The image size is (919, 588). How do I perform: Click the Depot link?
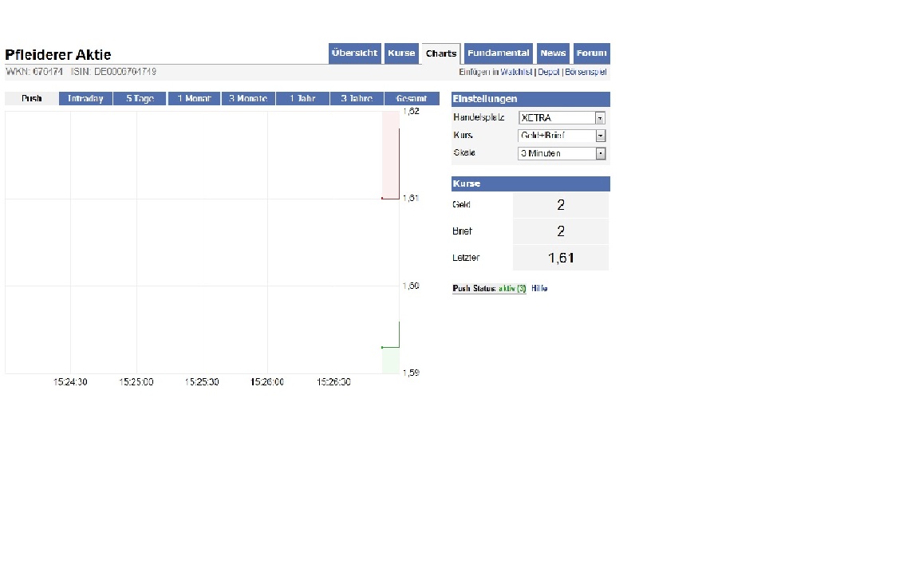pos(549,72)
